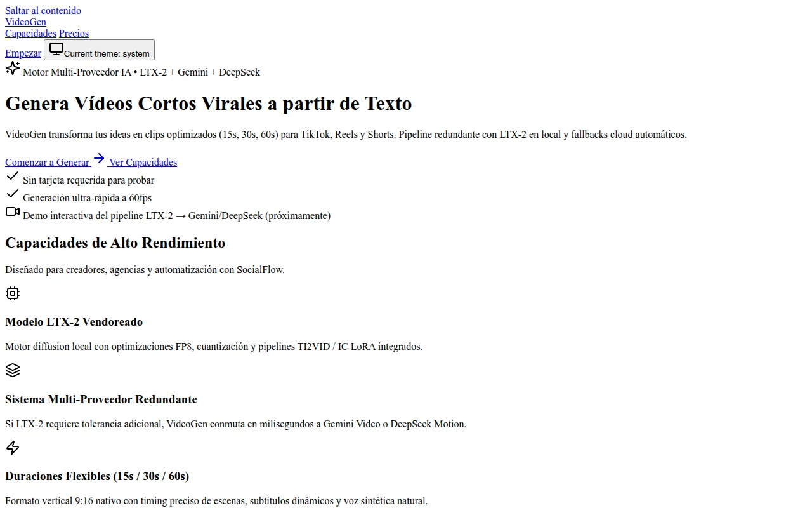Click the sparkles icon beside Motor Multi-Proveedor
The height and width of the screenshot is (508, 812).
[13, 67]
